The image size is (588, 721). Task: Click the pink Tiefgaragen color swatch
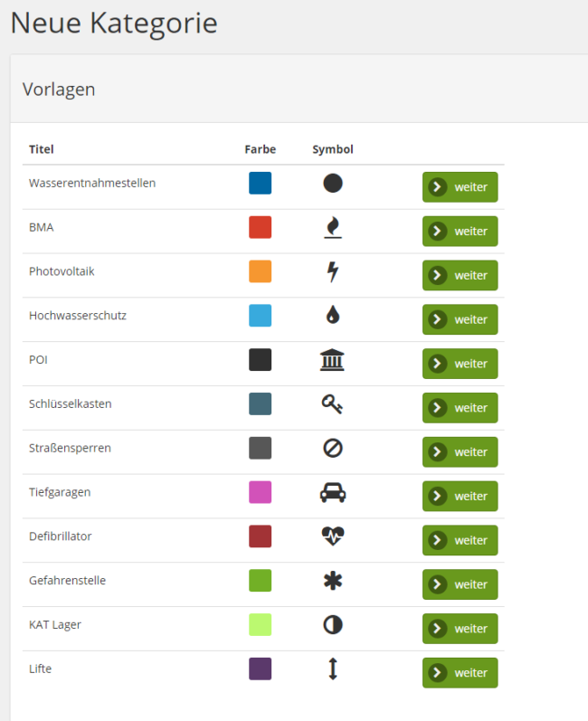click(261, 493)
